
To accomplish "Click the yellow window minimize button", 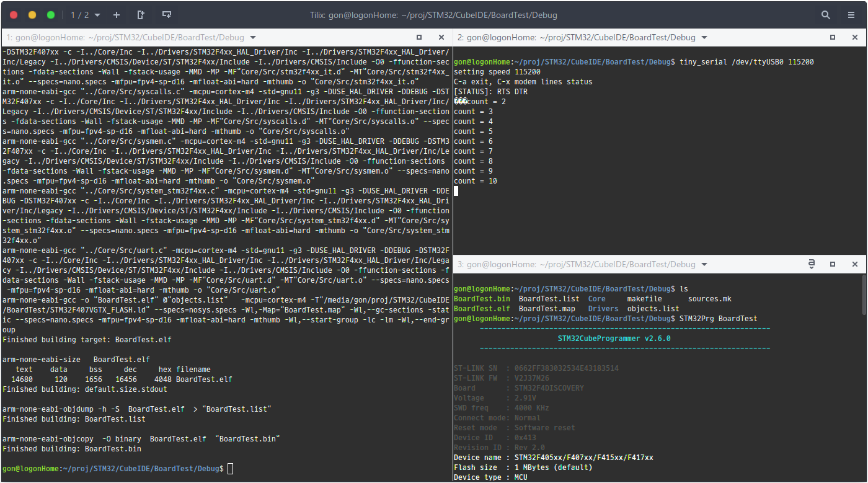I will pos(32,14).
